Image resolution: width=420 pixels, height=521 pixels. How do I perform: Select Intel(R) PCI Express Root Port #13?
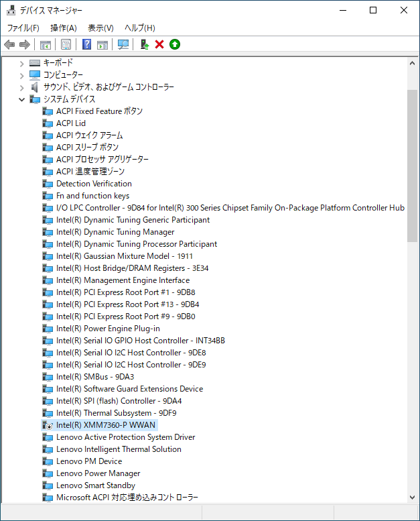[x=127, y=304]
